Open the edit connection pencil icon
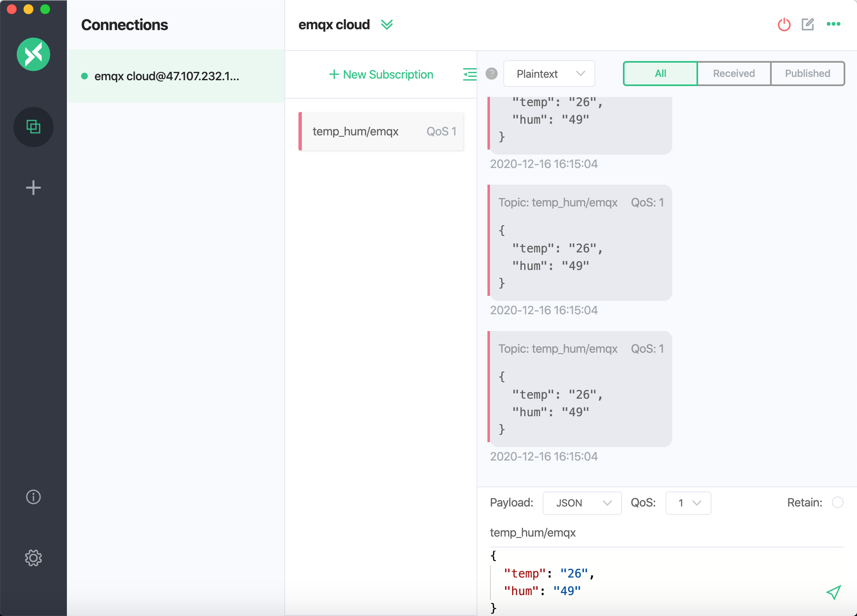 point(808,25)
